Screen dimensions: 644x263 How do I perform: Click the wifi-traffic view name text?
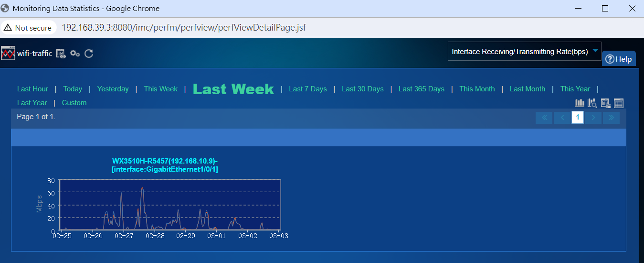(x=34, y=54)
